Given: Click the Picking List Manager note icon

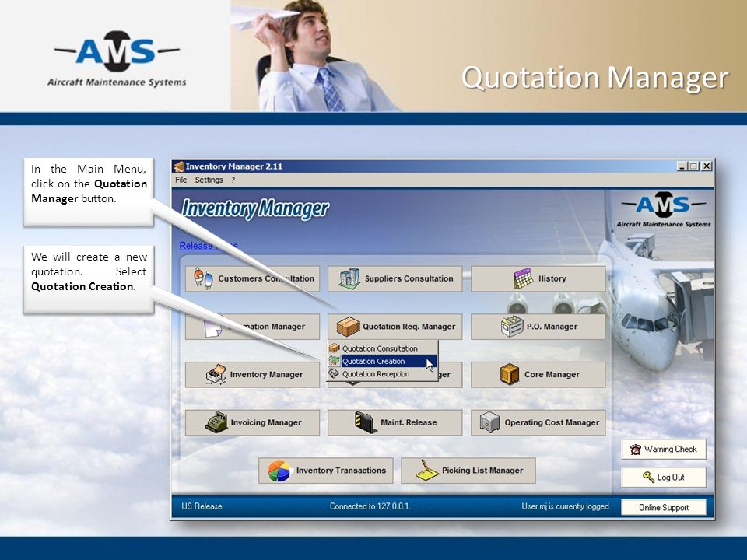Looking at the screenshot, I should (x=427, y=471).
